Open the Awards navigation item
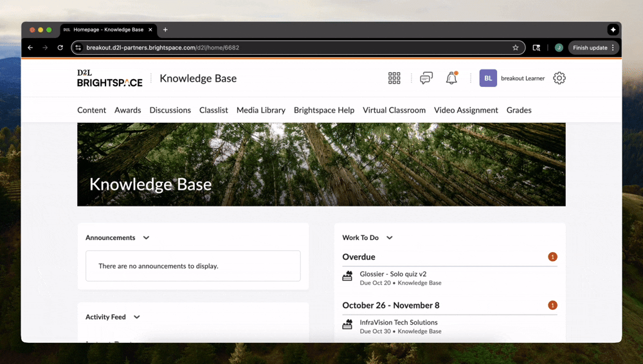Screen dimensions: 643x364 click(127, 110)
